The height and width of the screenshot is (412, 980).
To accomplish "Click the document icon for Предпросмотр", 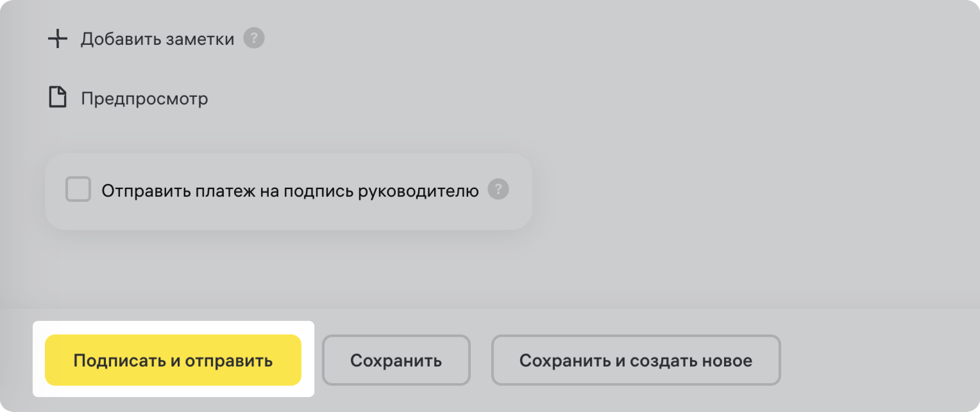I will pyautogui.click(x=58, y=97).
